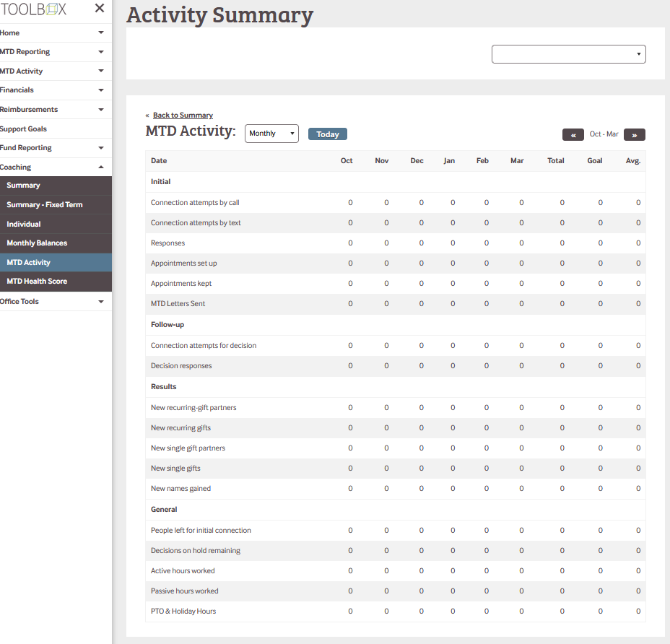The width and height of the screenshot is (670, 644).
Task: Click the Today button
Action: 328,134
